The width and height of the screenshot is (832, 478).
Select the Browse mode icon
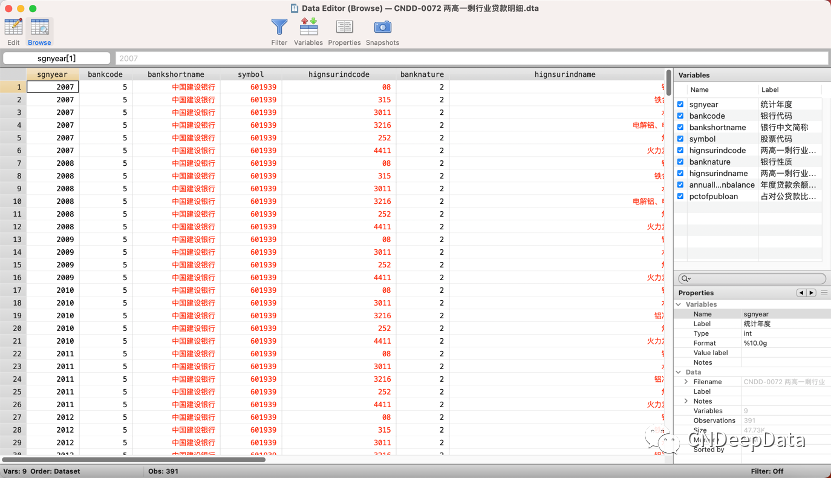[40, 32]
